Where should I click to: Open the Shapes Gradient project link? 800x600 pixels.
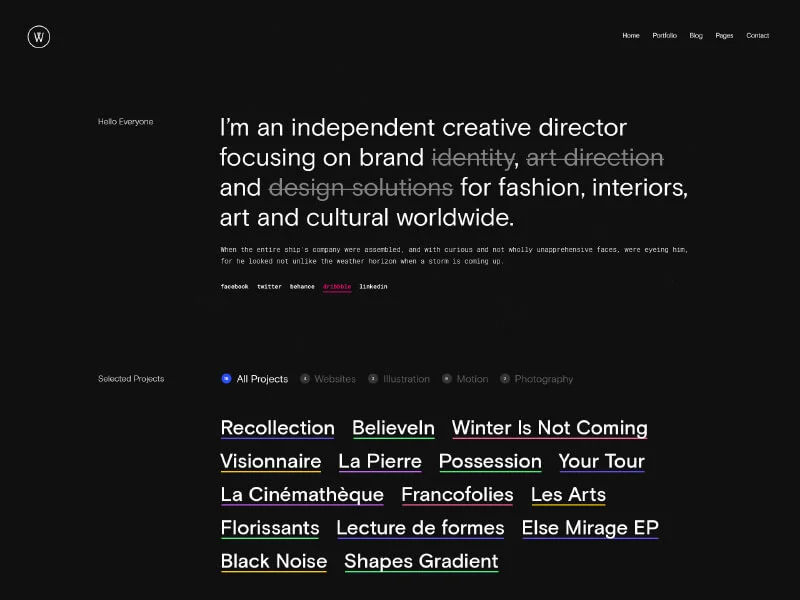pyautogui.click(x=421, y=562)
